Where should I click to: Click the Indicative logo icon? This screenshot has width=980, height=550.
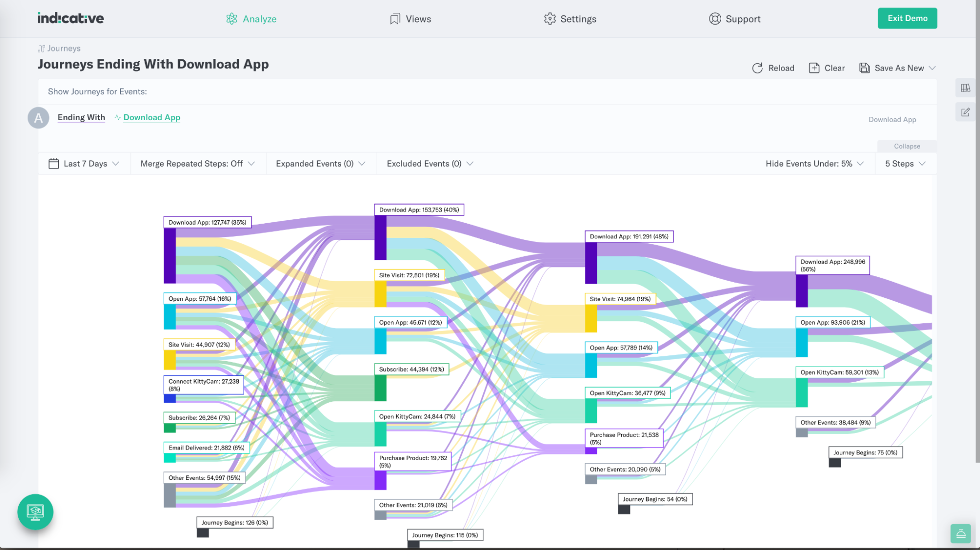point(70,18)
